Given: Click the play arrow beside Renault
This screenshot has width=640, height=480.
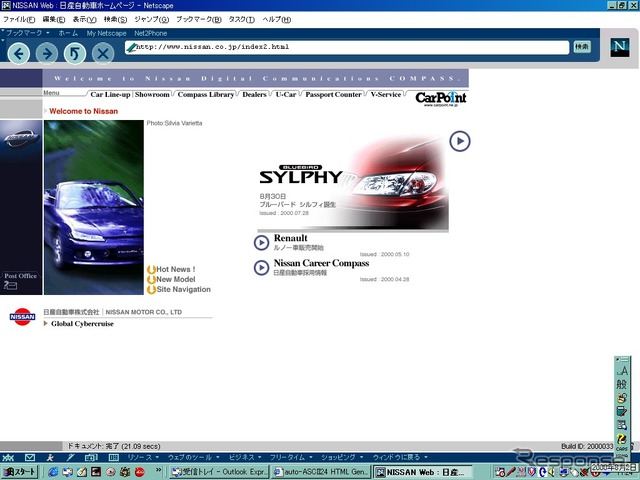Looking at the screenshot, I should tap(261, 243).
